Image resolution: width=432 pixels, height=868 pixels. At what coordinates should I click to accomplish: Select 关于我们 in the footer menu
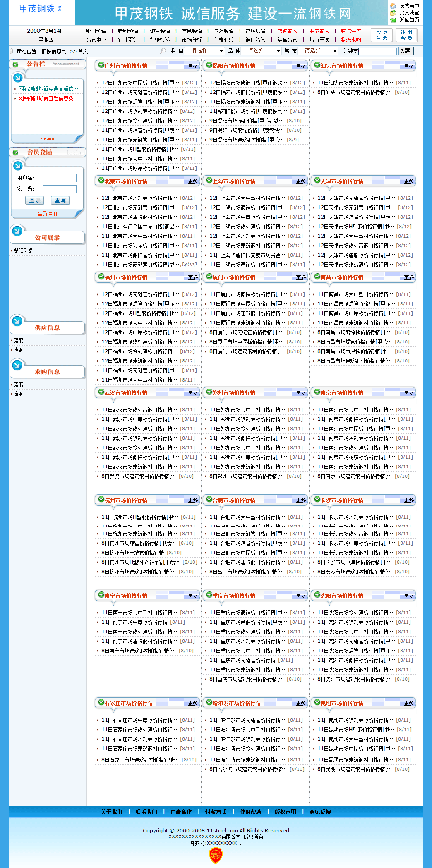pos(111,812)
